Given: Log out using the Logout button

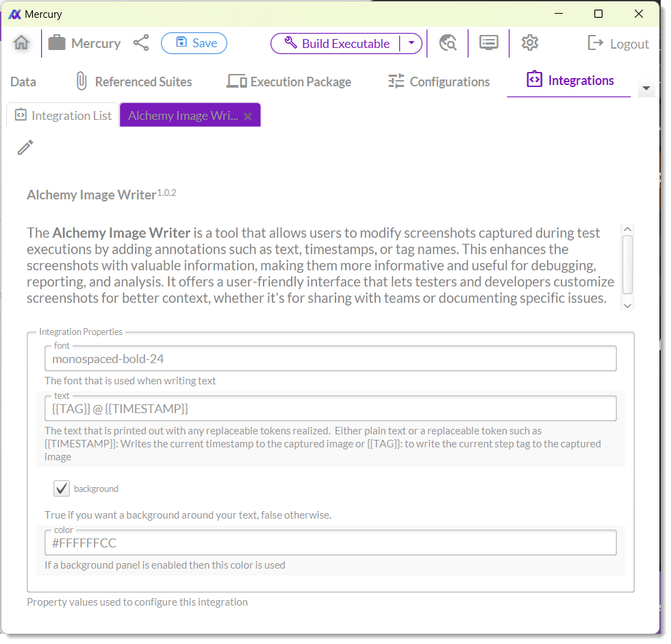Looking at the screenshot, I should pyautogui.click(x=618, y=43).
